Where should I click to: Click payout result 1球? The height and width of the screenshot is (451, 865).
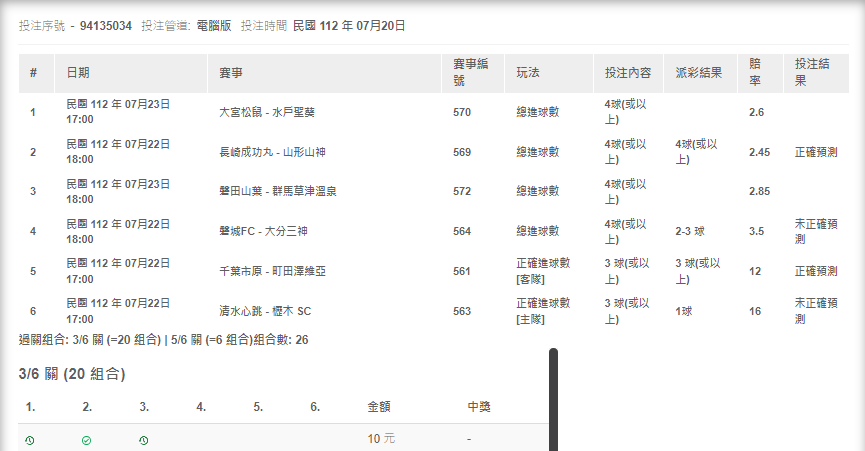click(x=684, y=311)
